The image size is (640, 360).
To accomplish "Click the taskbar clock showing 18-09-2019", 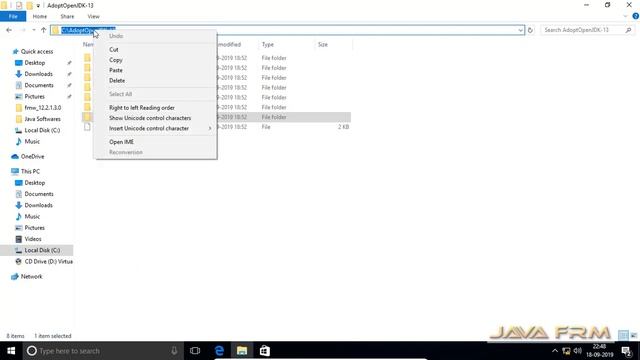I will 600,351.
